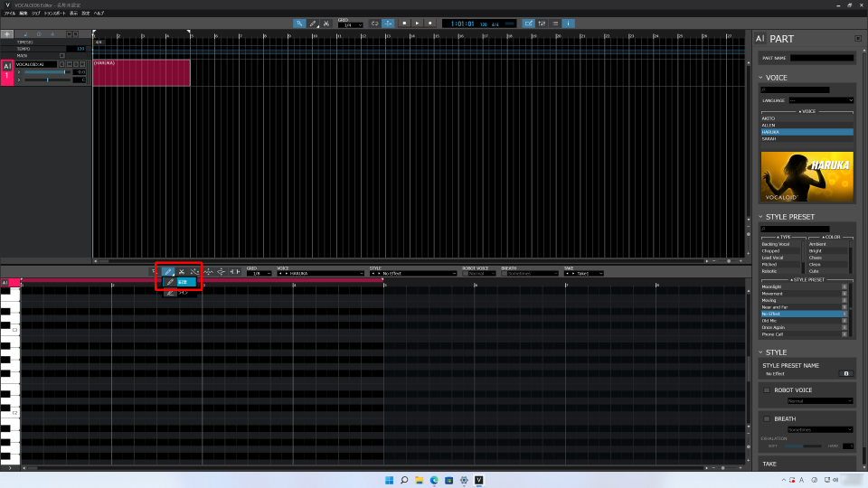Click the vibrato edit icon in piano roll toolbar
The width and height of the screenshot is (868, 488).
pos(221,272)
